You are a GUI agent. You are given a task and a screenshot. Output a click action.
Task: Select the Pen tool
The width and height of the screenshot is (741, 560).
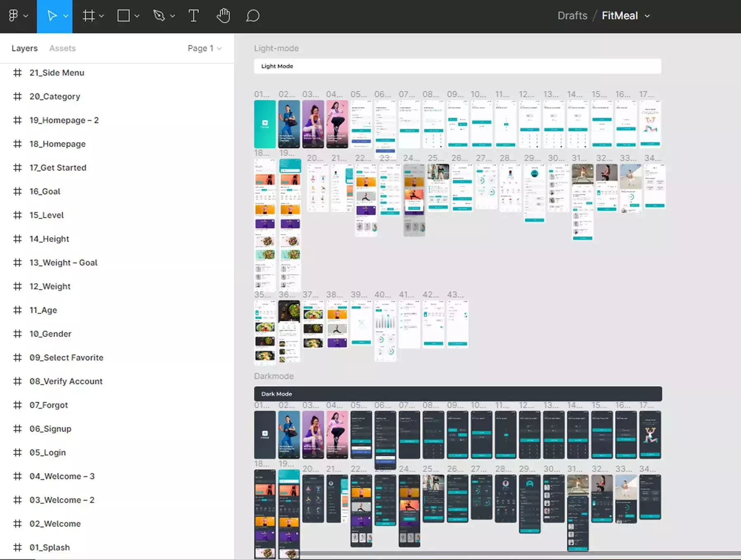tap(159, 16)
